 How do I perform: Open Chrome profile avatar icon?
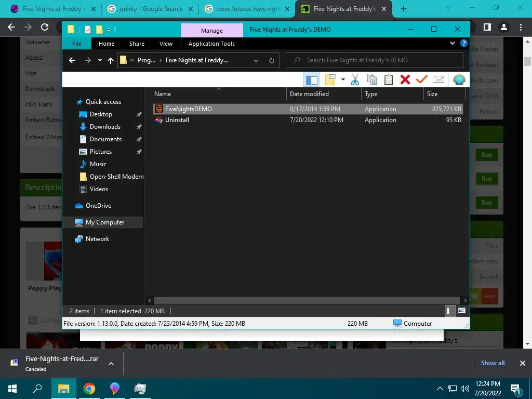[x=504, y=27]
